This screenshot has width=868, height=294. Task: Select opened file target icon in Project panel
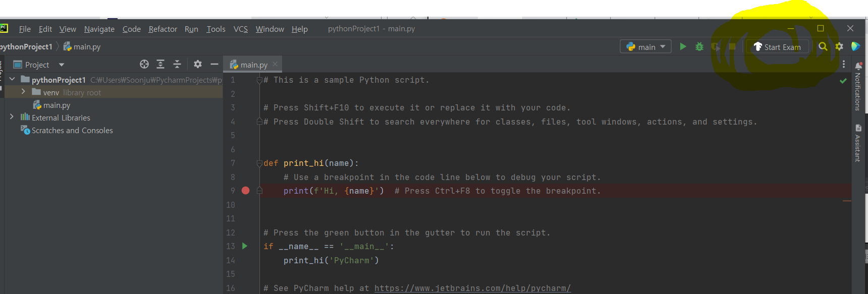[144, 64]
